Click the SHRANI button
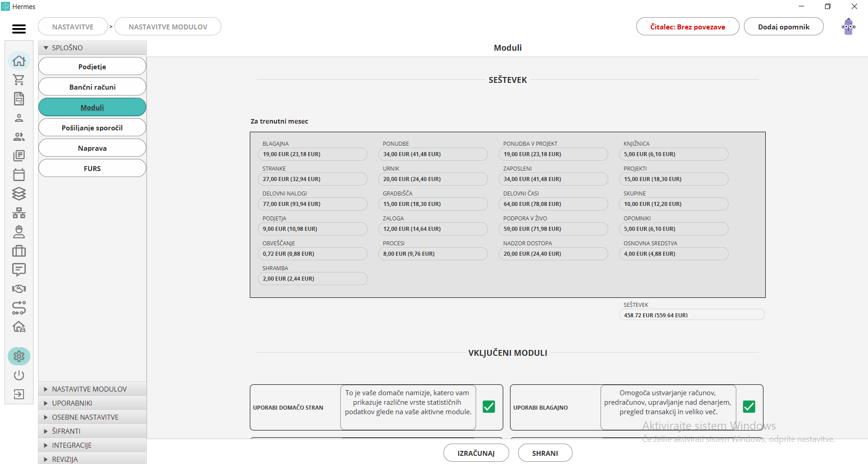 coord(545,453)
